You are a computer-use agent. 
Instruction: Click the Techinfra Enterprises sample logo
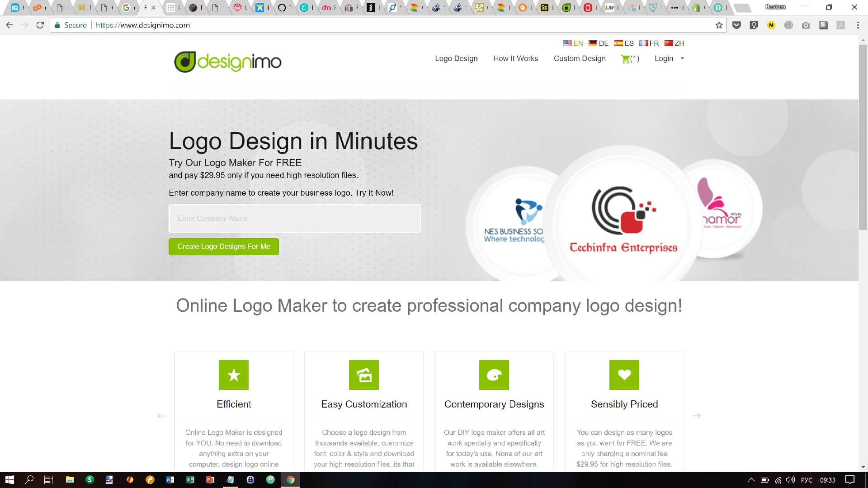pyautogui.click(x=623, y=220)
